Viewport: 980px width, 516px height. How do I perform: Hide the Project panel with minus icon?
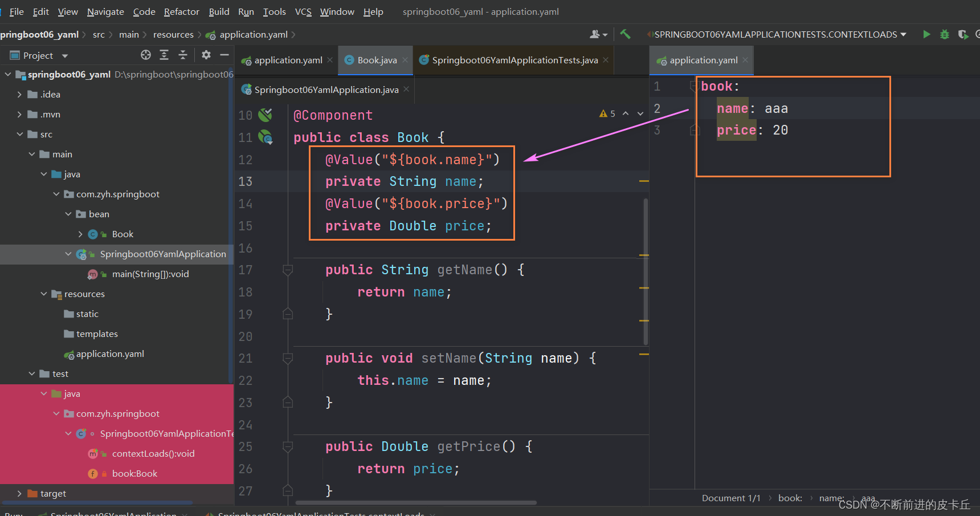pos(224,55)
